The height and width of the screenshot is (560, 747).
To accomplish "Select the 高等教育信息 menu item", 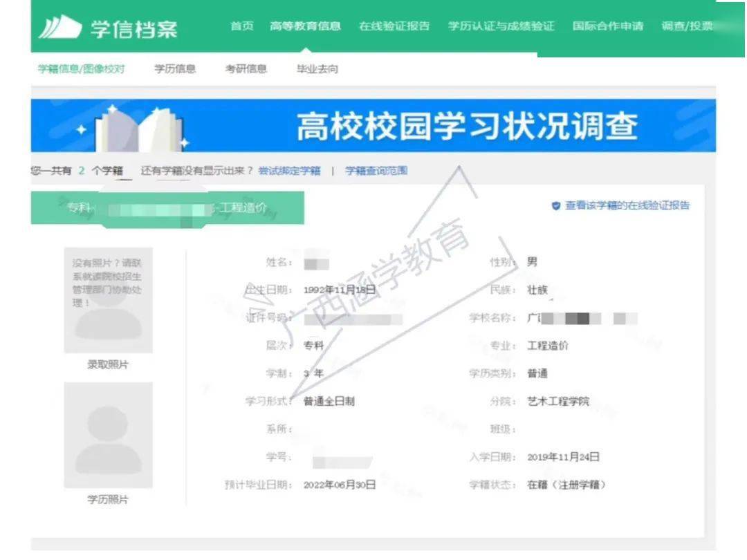I will click(x=305, y=26).
